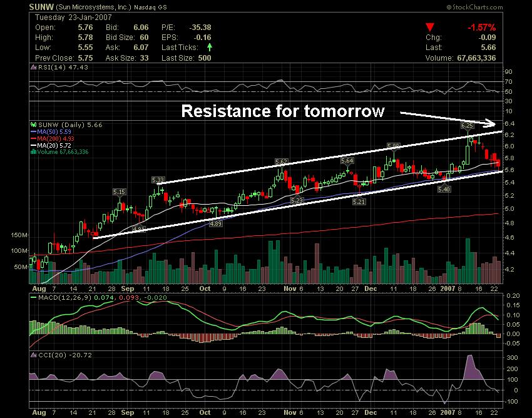The image size is (532, 418).
Task: Click the 5.40 low price label
Action: [x=444, y=190]
